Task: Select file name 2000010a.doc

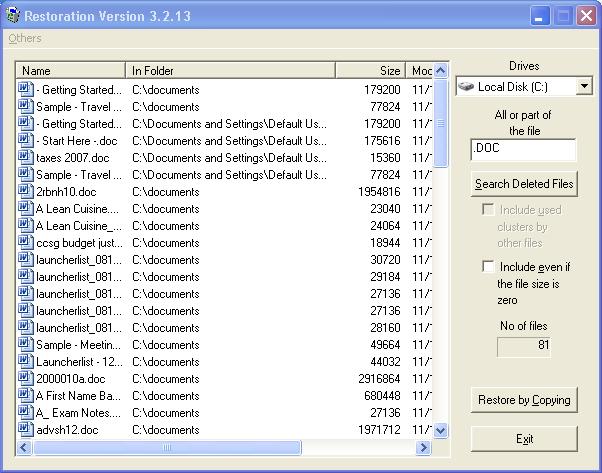Action: point(71,379)
